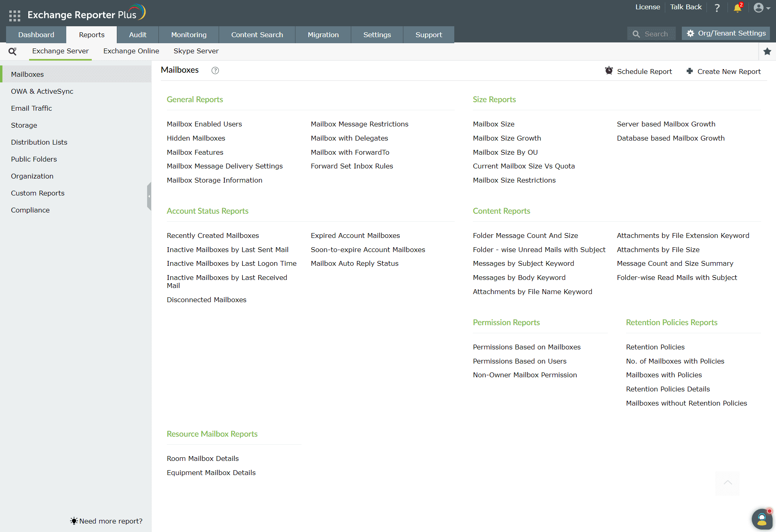This screenshot has width=776, height=532.
Task: Expand the Monitoring navigation menu
Action: click(189, 34)
